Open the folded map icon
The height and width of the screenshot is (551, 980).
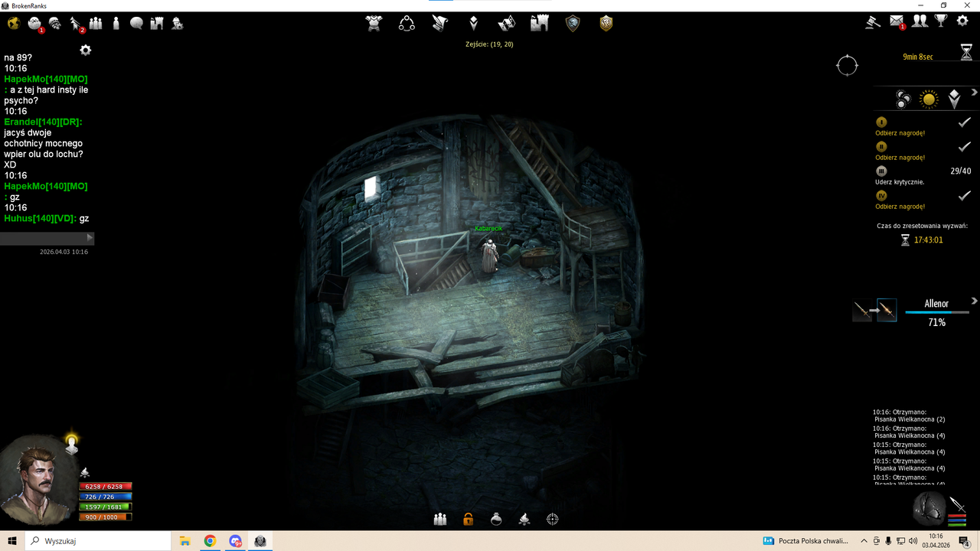506,23
